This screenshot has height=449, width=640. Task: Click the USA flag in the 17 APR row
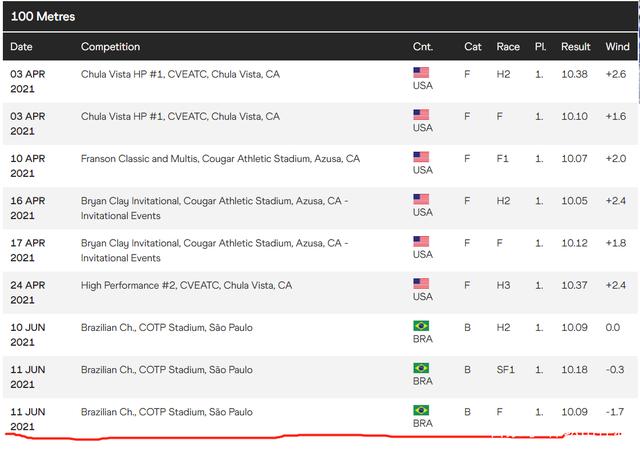click(x=421, y=241)
